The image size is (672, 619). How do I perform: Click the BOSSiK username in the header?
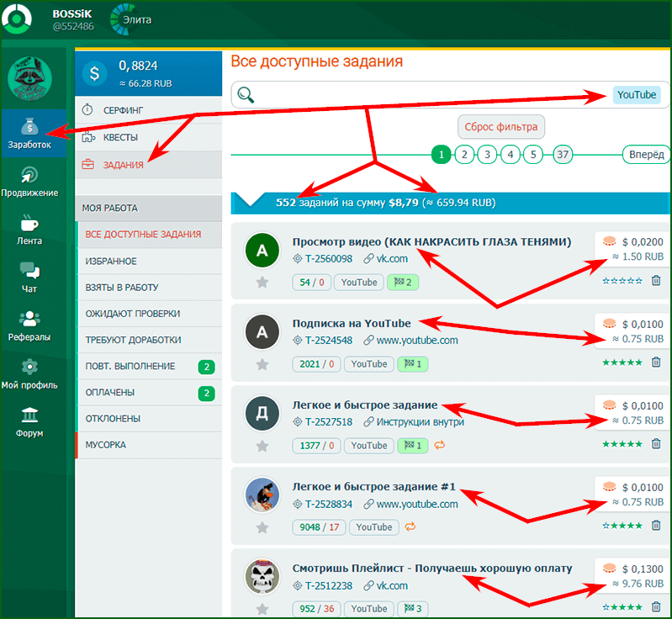pyautogui.click(x=72, y=13)
